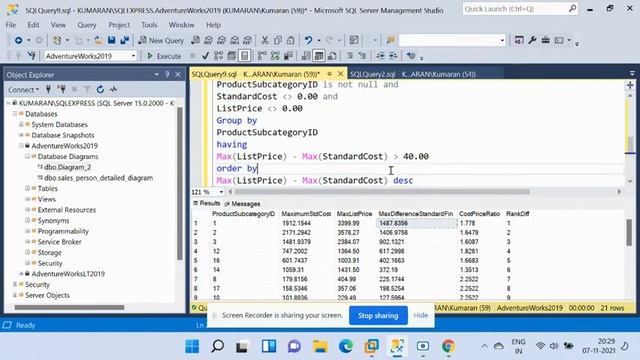Decrease indent of selected lines
The image size is (640, 360).
[x=380, y=56]
